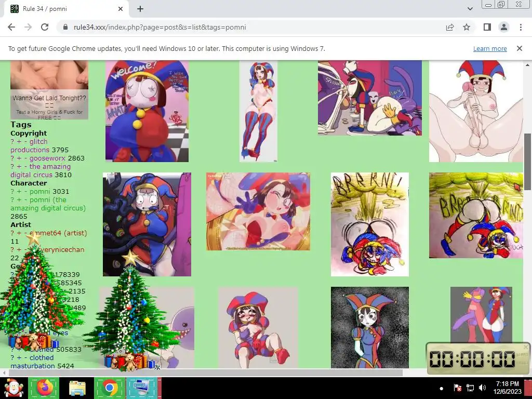Click the dot indicator in tray
Screen dimensions: 532x399
pos(441,389)
